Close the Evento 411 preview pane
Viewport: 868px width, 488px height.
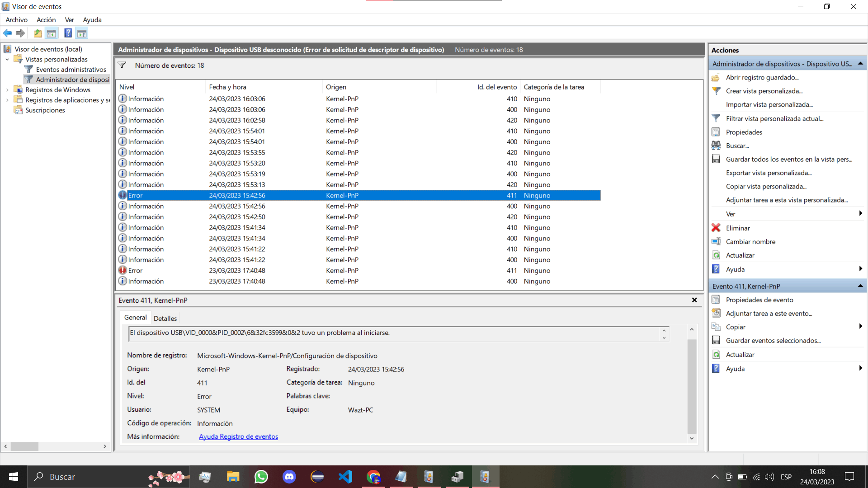point(694,300)
